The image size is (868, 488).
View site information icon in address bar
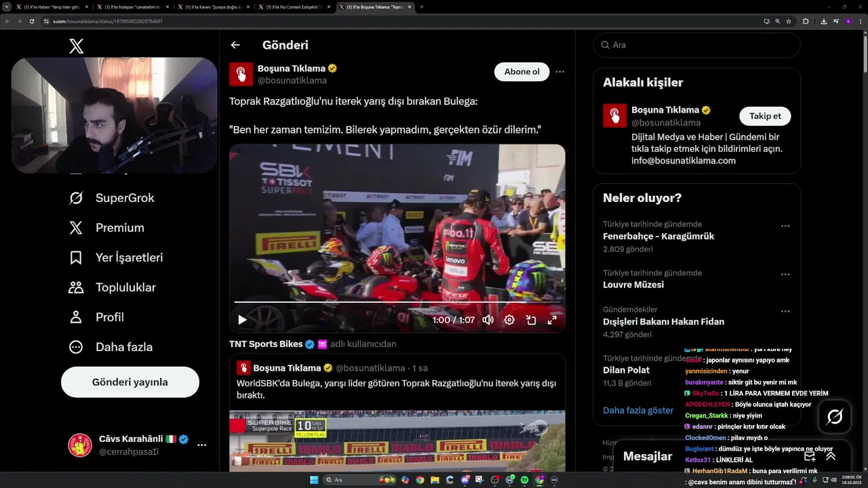47,21
